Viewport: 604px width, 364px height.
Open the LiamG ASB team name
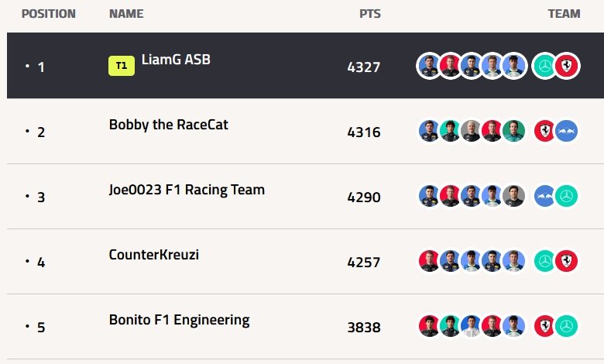(176, 60)
